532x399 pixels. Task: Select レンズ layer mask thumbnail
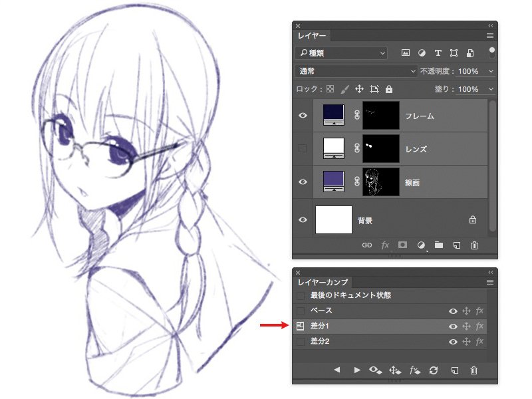[x=381, y=148]
